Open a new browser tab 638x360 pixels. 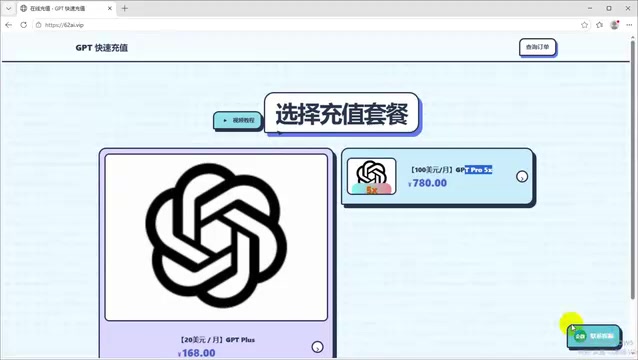pyautogui.click(x=125, y=8)
